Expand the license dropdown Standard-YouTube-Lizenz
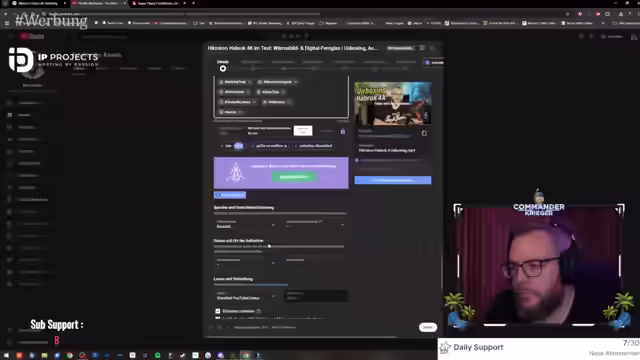The width and height of the screenshot is (640, 360). pos(246,296)
